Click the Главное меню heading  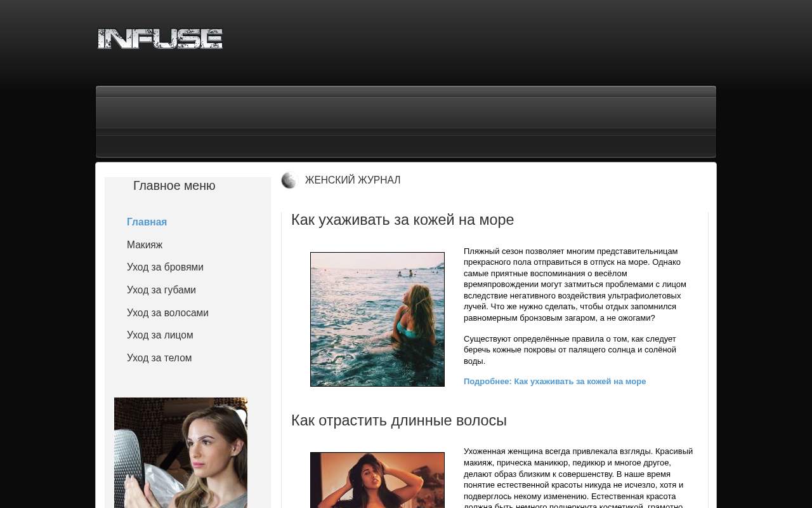coord(174,186)
